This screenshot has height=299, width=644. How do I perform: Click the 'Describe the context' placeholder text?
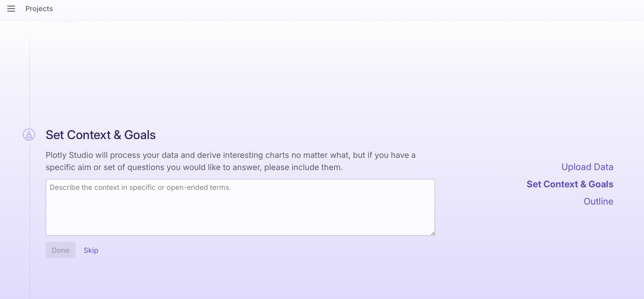pos(140,187)
